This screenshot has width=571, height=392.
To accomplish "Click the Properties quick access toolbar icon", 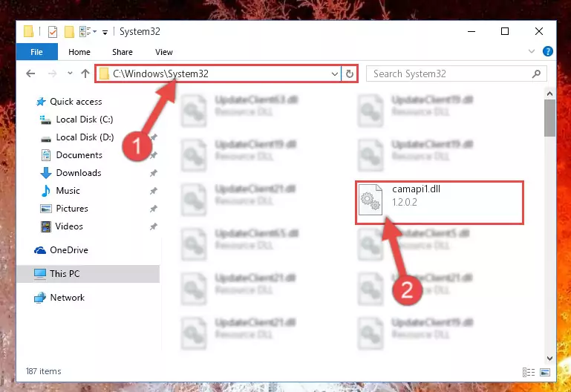I will pyautogui.click(x=53, y=32).
